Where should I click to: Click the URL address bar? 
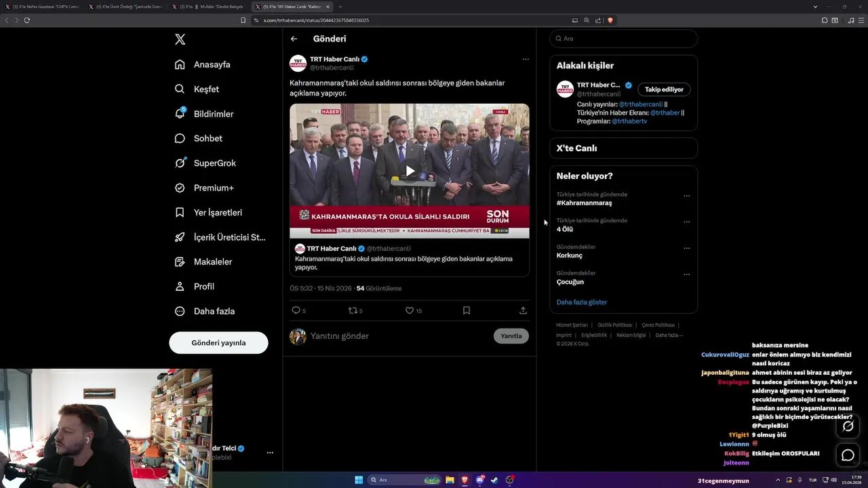(412, 20)
